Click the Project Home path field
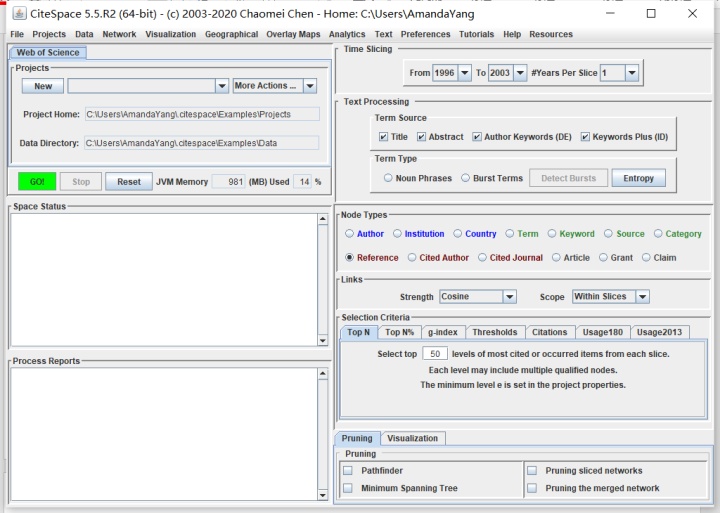Viewport: 720px width, 513px height. click(202, 114)
